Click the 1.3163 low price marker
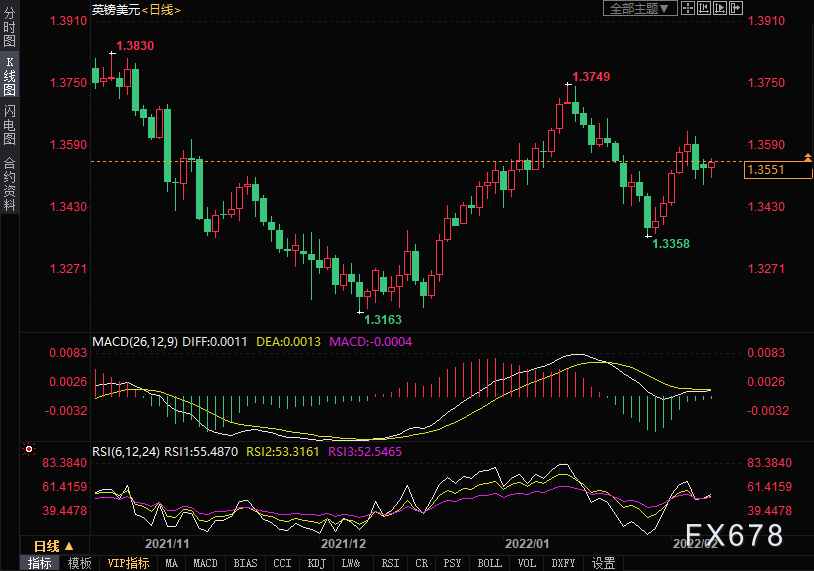Image resolution: width=814 pixels, height=571 pixels. coord(382,320)
